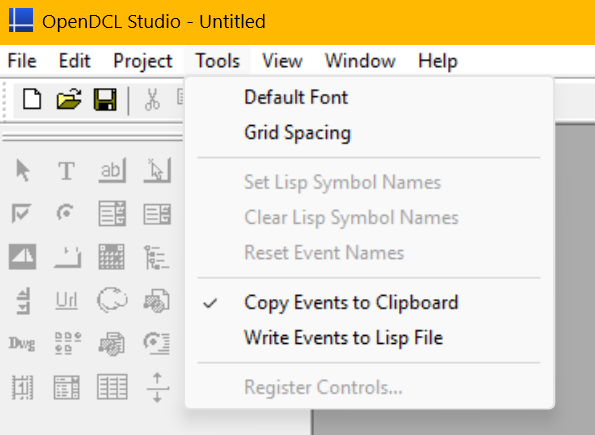
Task: Click the New file toolbar icon
Action: (x=32, y=99)
